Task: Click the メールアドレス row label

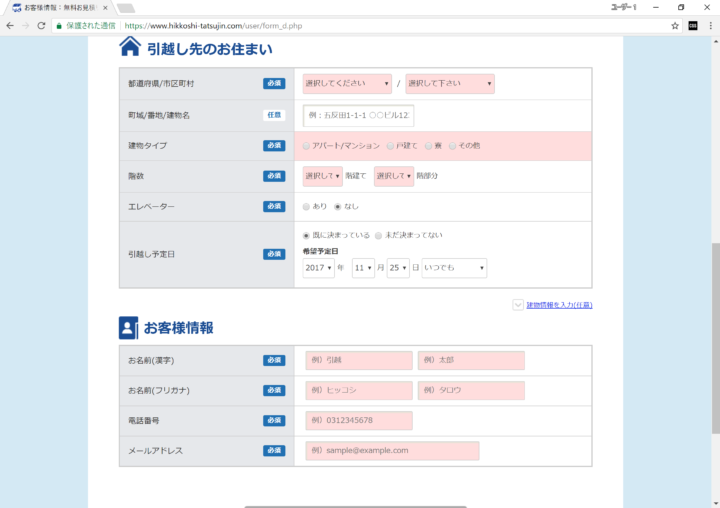Action: click(155, 451)
